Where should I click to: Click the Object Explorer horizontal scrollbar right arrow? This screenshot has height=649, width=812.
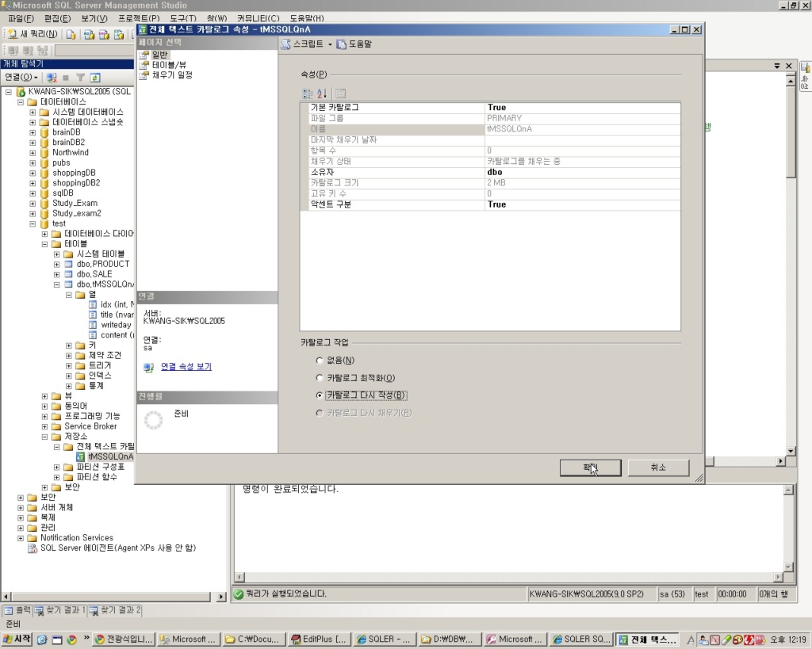pyautogui.click(x=220, y=597)
